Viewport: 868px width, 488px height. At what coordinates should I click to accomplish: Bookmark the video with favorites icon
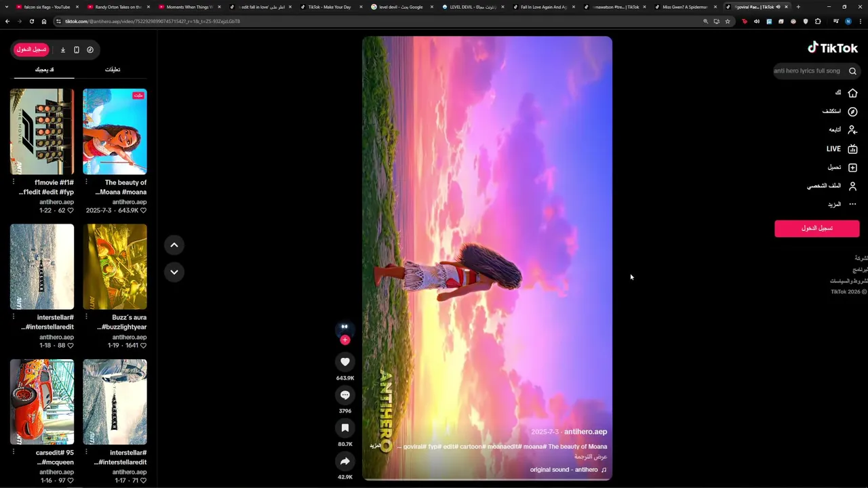(x=345, y=428)
